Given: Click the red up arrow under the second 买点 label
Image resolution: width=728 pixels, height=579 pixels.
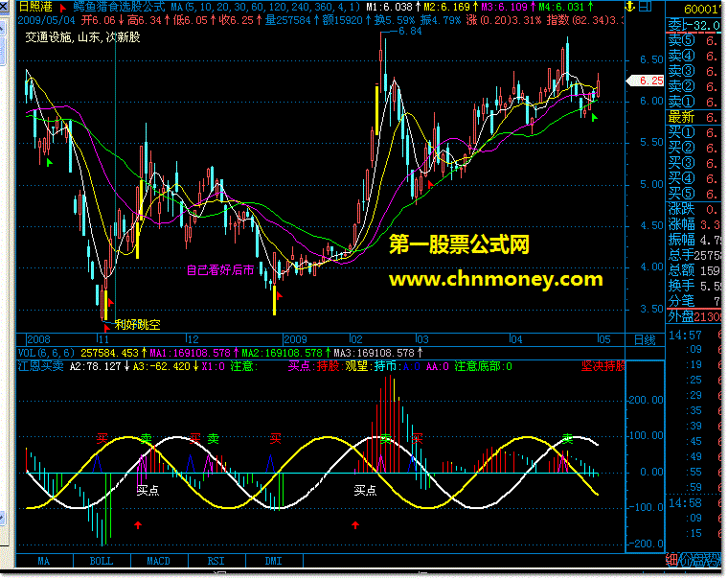Looking at the screenshot, I should tap(355, 525).
